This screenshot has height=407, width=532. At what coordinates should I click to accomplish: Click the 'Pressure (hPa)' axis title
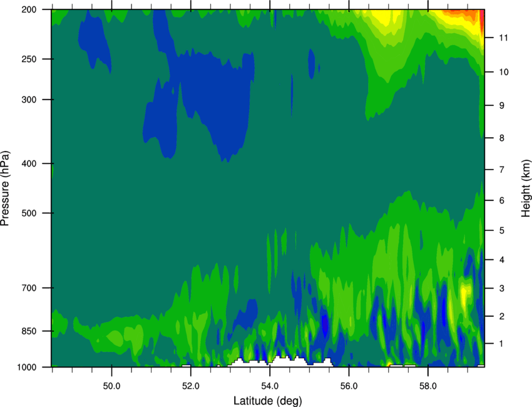click(x=5, y=188)
